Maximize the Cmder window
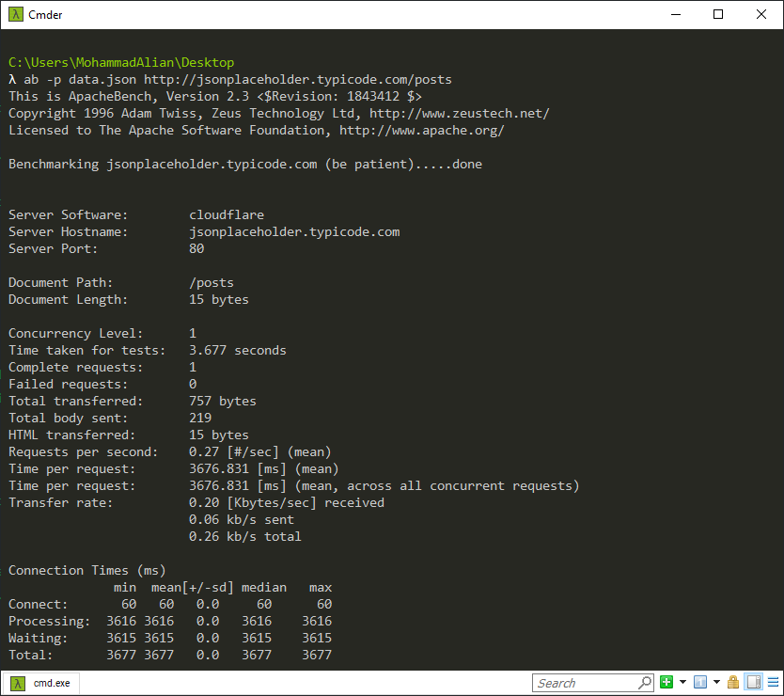Image resolution: width=784 pixels, height=696 pixels. 718,14
